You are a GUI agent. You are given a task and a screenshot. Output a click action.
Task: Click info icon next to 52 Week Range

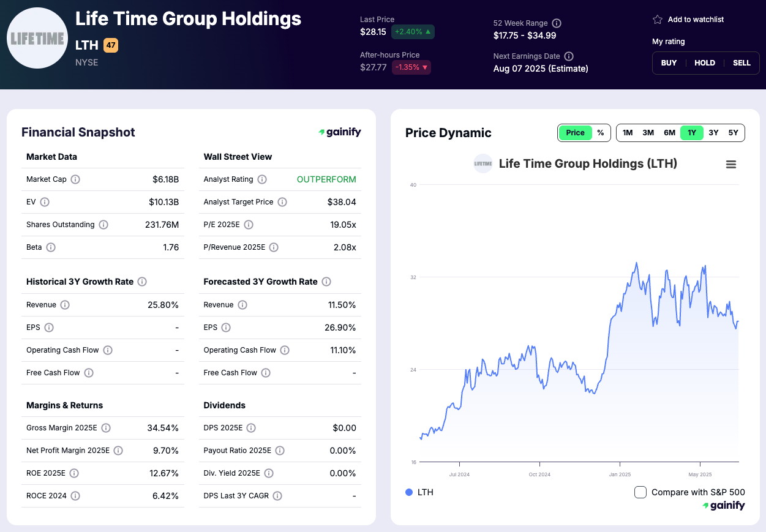(x=557, y=23)
